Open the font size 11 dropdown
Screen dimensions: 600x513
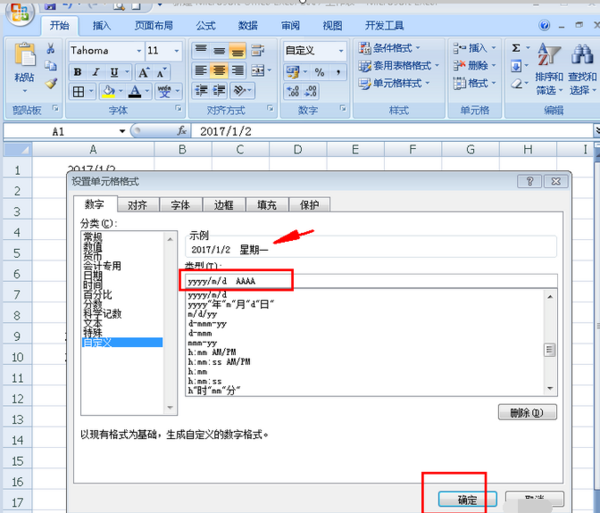tap(176, 51)
